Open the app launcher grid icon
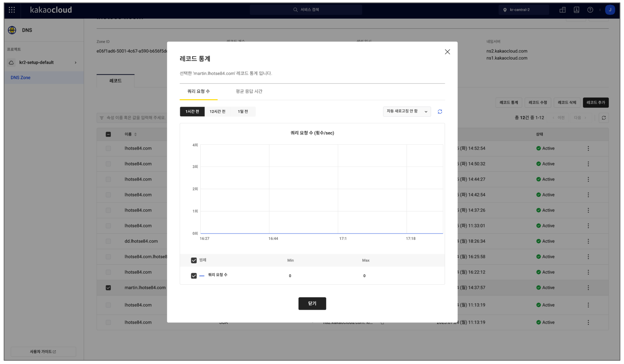 (x=12, y=10)
